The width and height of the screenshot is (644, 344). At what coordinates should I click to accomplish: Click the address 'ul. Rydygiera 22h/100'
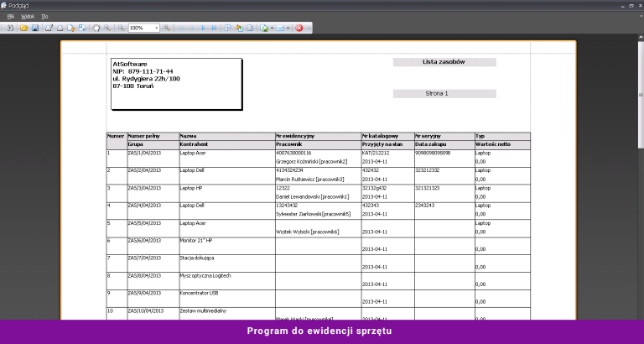pos(146,79)
